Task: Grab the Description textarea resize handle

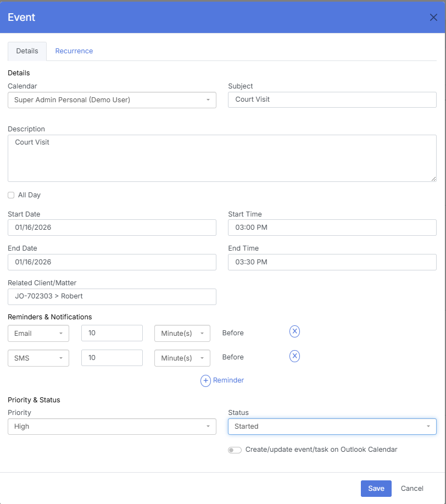Action: (x=433, y=178)
